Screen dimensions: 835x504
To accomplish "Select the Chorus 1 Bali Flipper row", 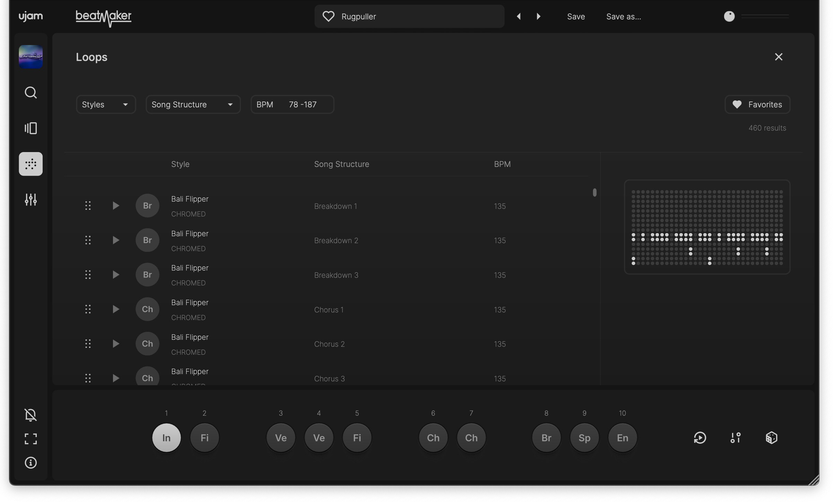I will pyautogui.click(x=328, y=310).
